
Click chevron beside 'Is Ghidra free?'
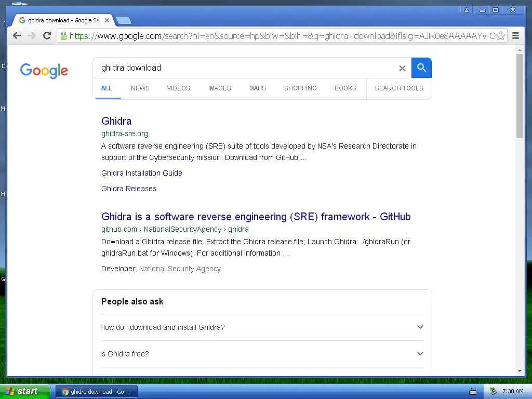click(420, 353)
